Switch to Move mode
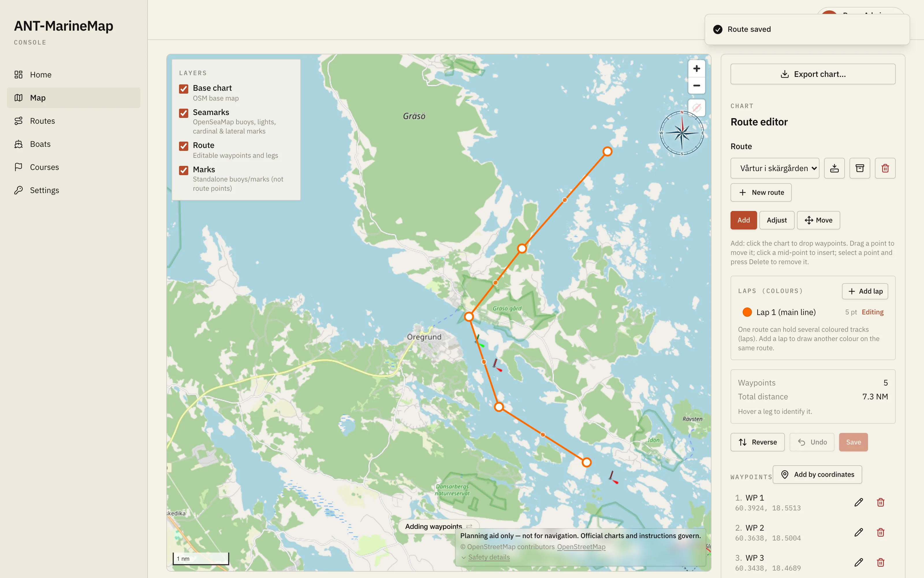This screenshot has width=924, height=578. [x=818, y=220]
